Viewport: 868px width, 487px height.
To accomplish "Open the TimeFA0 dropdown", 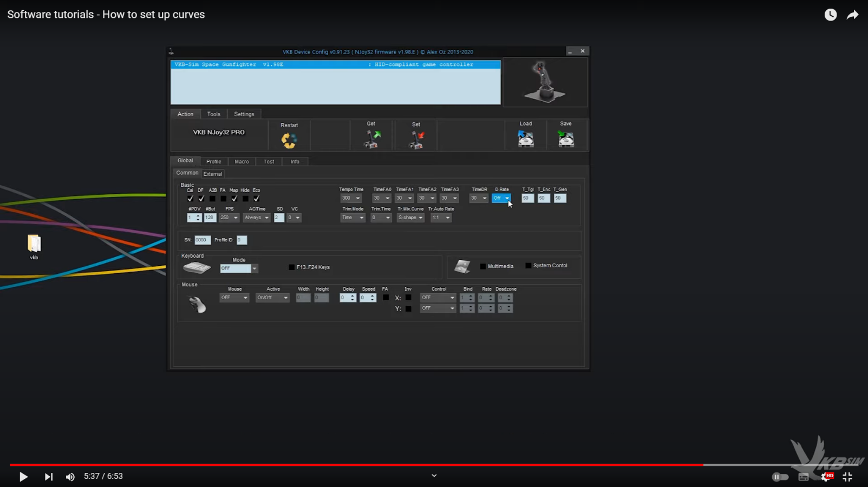I will (x=382, y=199).
